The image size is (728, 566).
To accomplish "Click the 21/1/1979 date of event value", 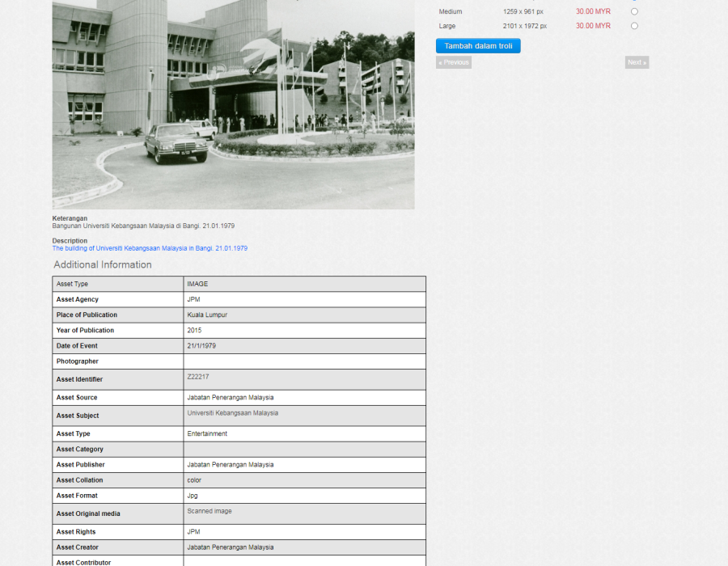I will tap(201, 345).
